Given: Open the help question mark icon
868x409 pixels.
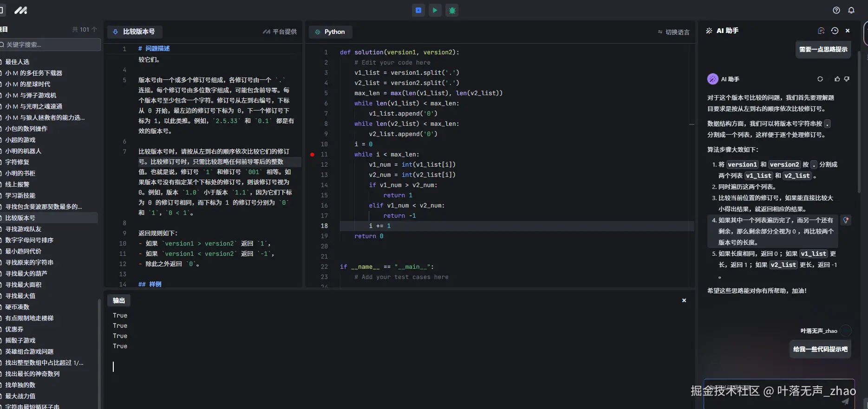Looking at the screenshot, I should click(836, 10).
